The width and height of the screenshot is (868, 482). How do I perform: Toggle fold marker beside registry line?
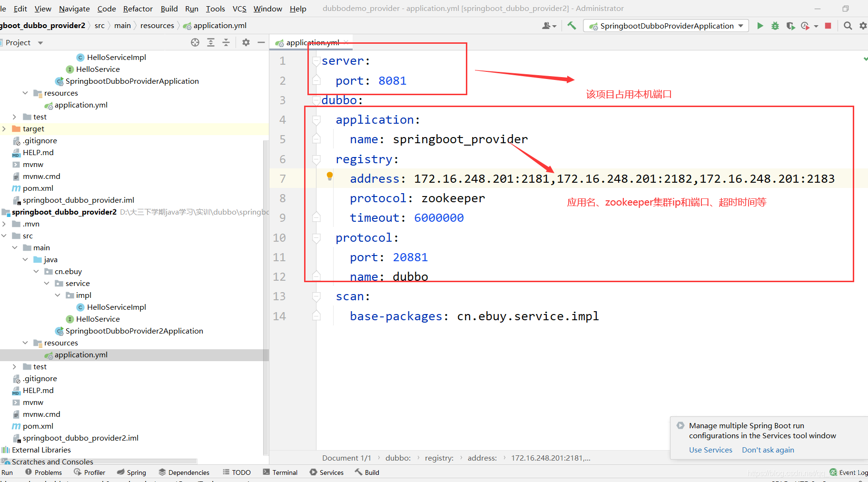(316, 159)
